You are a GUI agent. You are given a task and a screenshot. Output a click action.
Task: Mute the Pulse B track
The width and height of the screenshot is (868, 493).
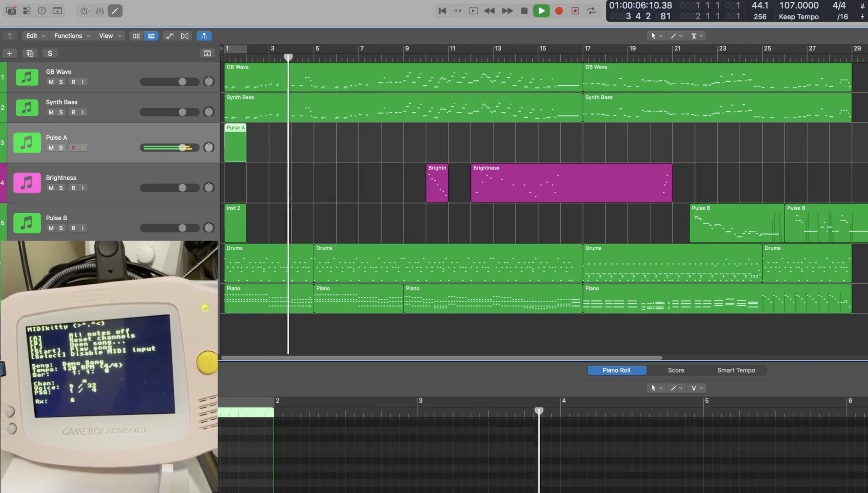click(51, 228)
